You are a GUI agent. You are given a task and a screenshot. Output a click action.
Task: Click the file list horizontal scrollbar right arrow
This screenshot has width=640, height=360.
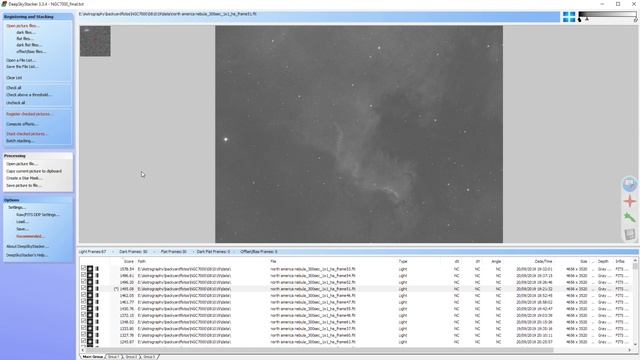click(630, 350)
